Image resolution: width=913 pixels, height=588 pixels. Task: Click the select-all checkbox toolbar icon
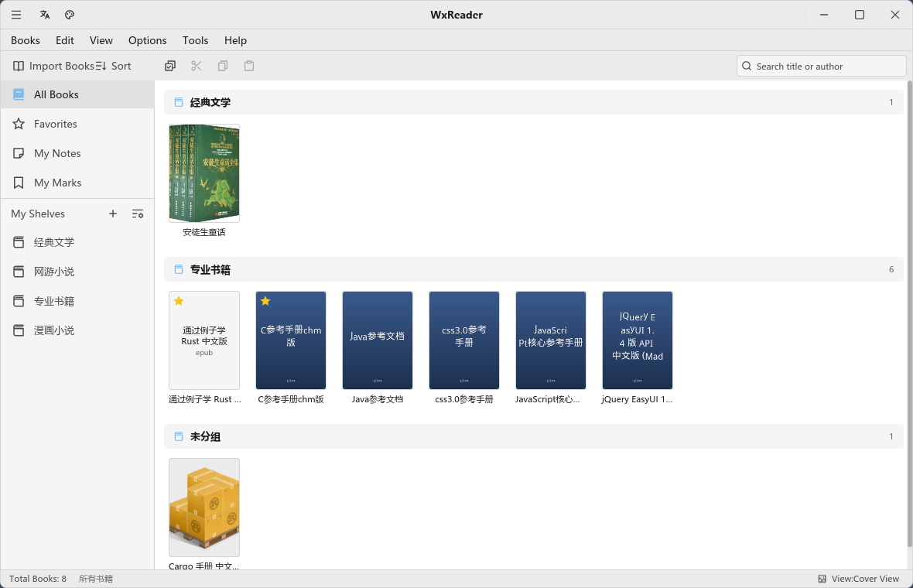[x=170, y=66]
